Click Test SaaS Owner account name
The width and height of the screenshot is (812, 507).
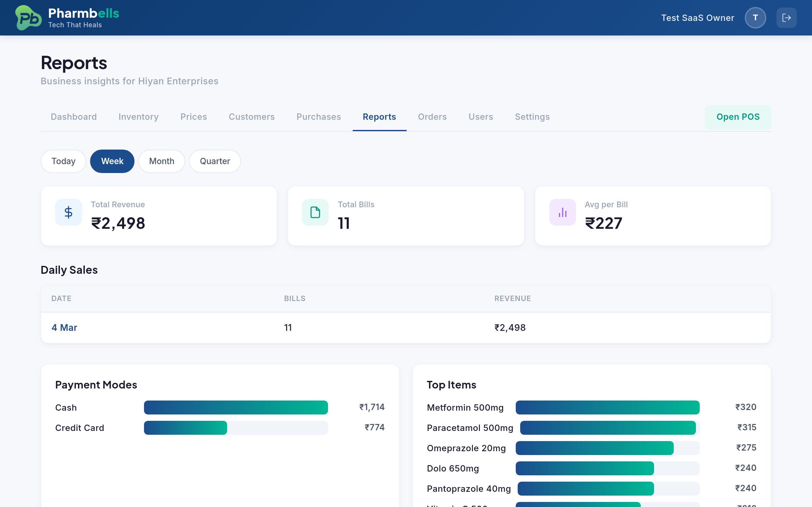pos(697,17)
